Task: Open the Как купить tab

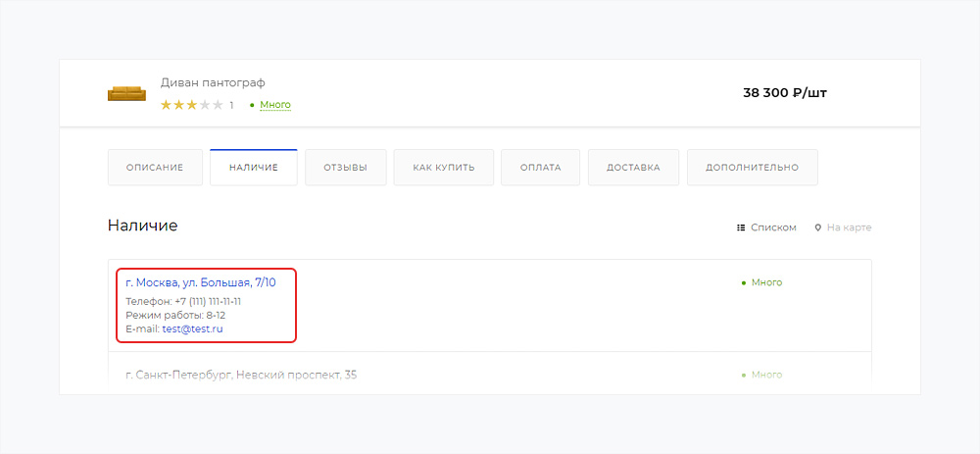Action: pos(443,168)
